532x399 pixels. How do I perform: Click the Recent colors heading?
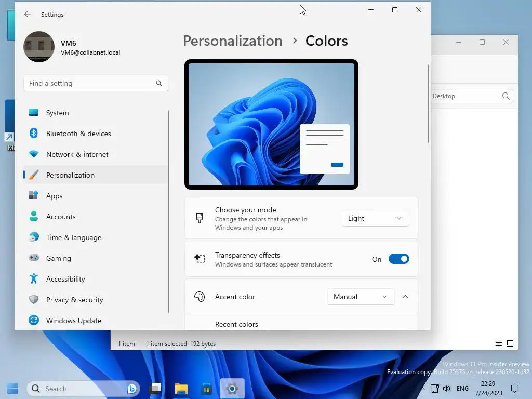pos(236,324)
